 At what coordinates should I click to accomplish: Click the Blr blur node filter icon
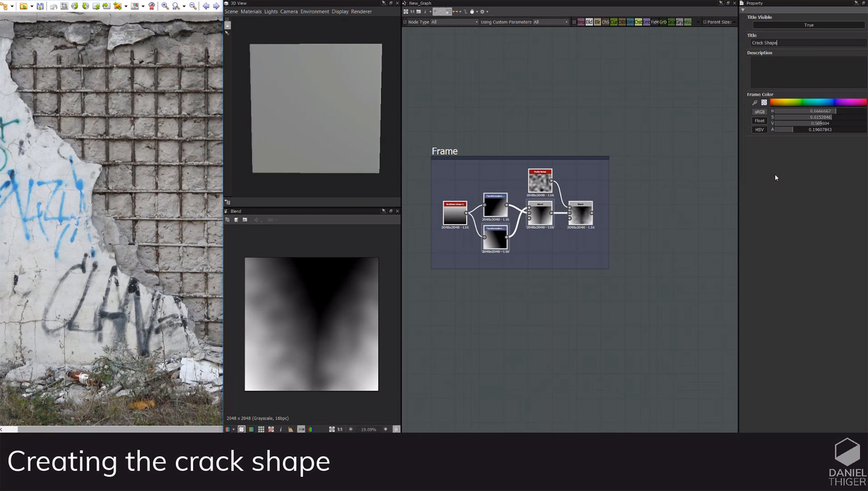tap(598, 22)
